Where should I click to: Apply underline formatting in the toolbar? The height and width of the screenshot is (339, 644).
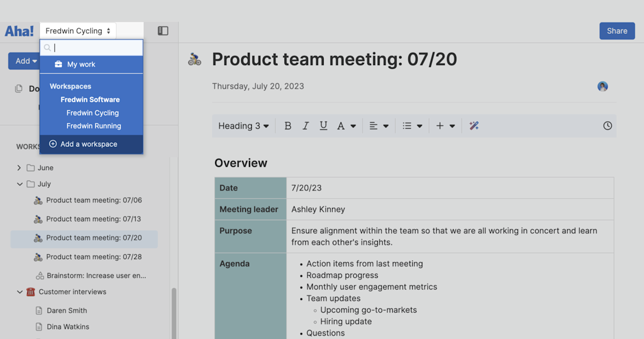coord(323,126)
